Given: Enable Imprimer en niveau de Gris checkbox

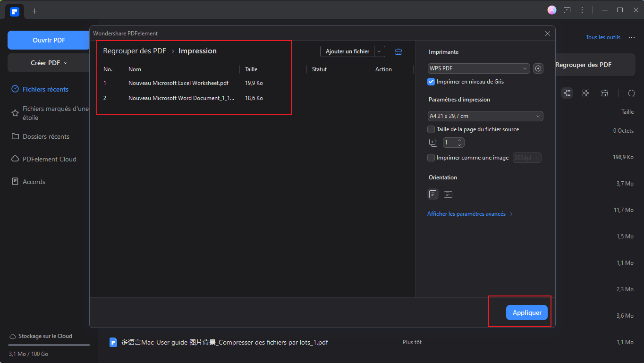Looking at the screenshot, I should coord(431,82).
